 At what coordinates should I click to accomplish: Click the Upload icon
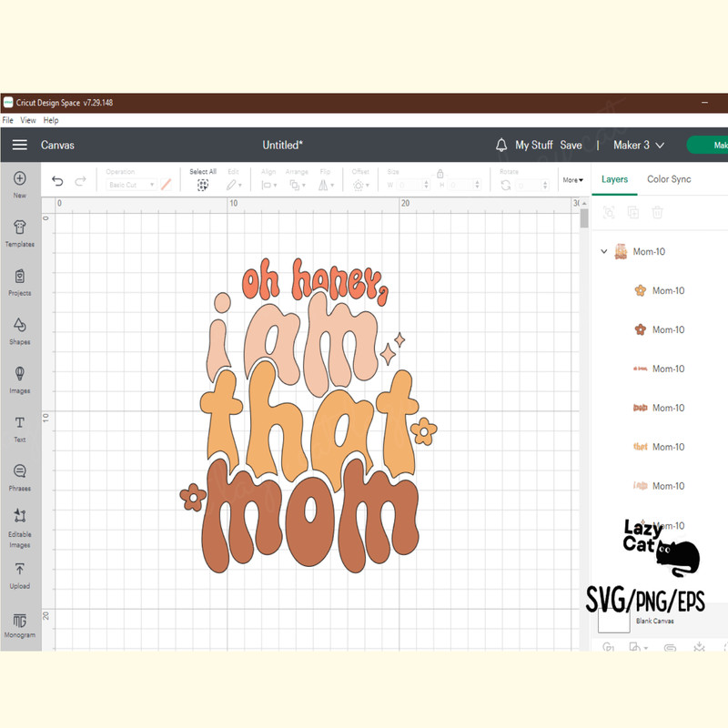[x=20, y=571]
